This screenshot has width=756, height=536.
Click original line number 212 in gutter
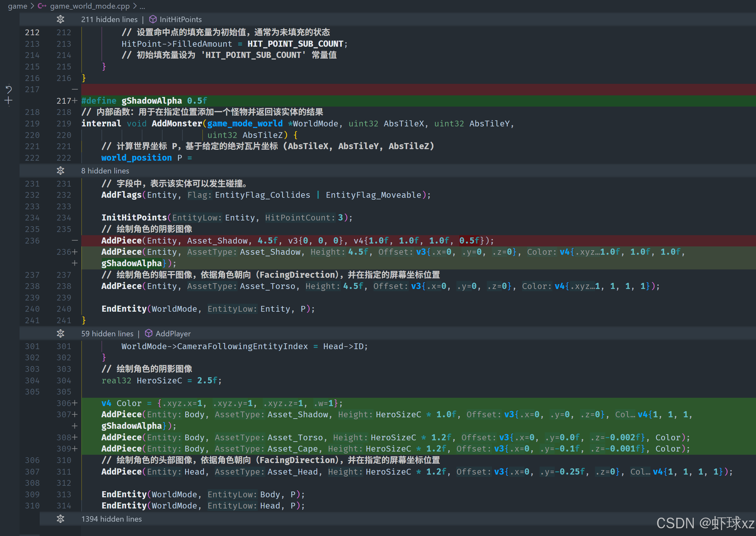[x=32, y=32]
